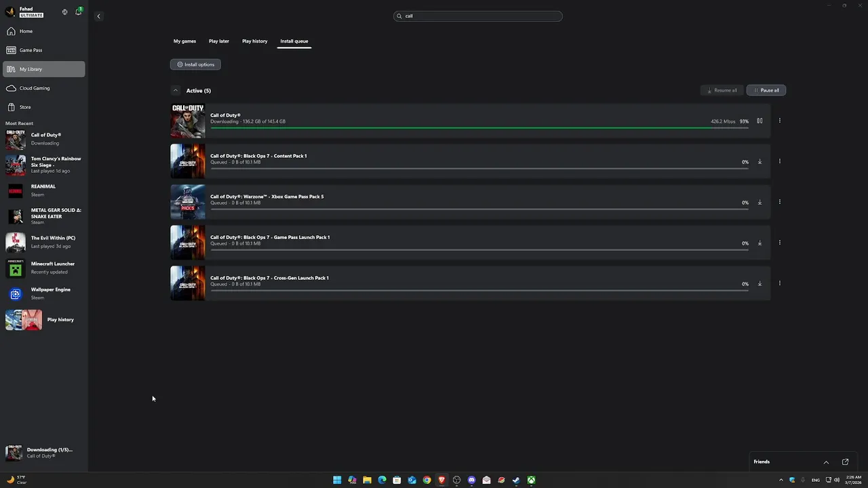Open more options for Cross-Gen Launch Pack 1
This screenshot has width=868, height=488.
780,283
